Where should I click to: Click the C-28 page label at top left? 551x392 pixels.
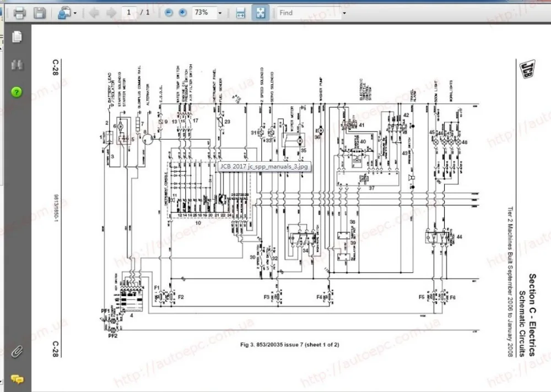coord(55,67)
